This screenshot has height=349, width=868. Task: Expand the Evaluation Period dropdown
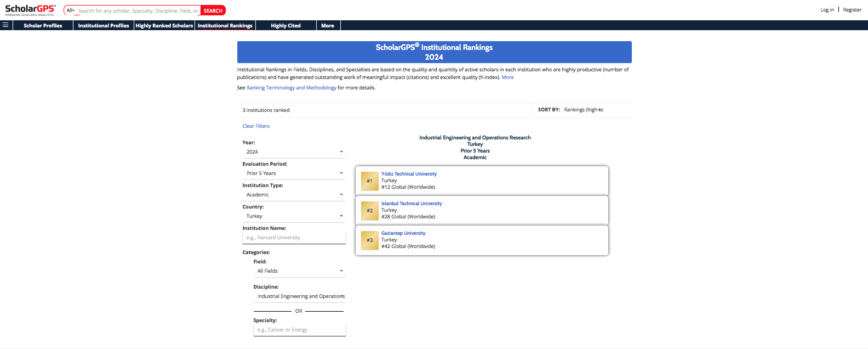click(x=294, y=173)
